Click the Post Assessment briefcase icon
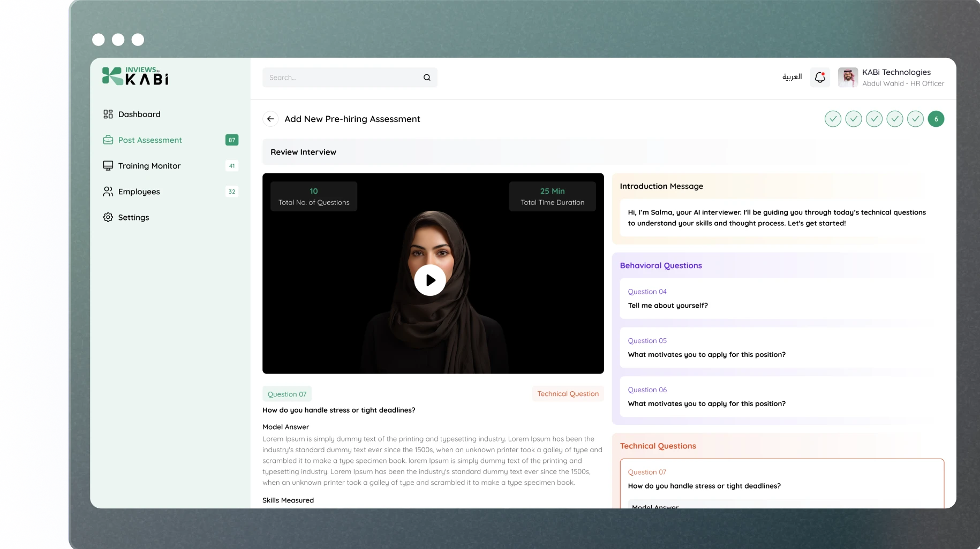The width and height of the screenshot is (980, 549). (108, 140)
